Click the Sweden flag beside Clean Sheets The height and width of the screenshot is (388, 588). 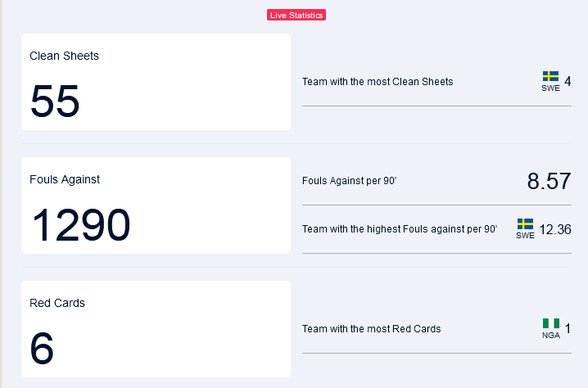tap(550, 76)
